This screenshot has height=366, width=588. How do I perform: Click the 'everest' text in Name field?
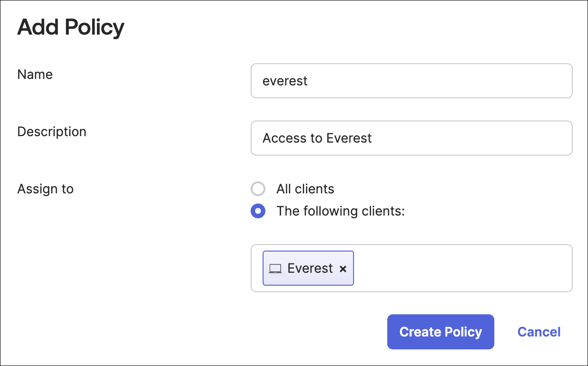285,81
